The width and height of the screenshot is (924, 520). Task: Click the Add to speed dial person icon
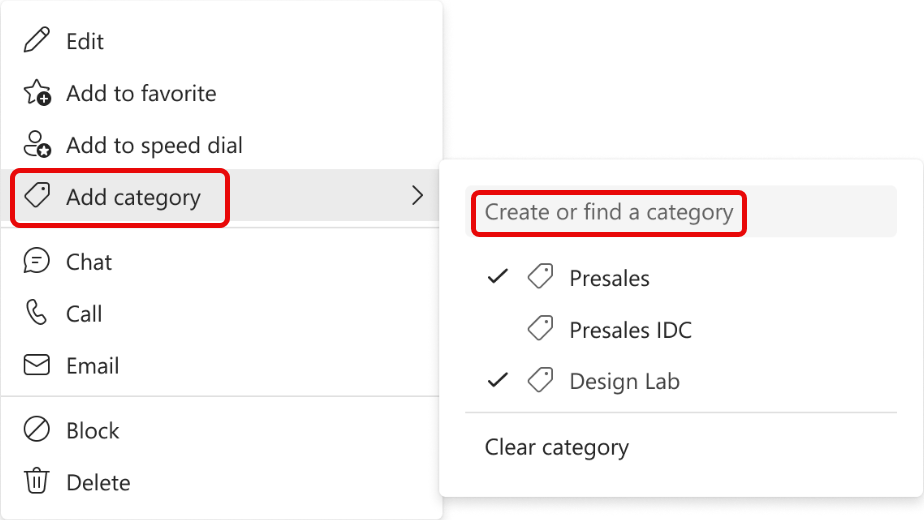[x=37, y=144]
